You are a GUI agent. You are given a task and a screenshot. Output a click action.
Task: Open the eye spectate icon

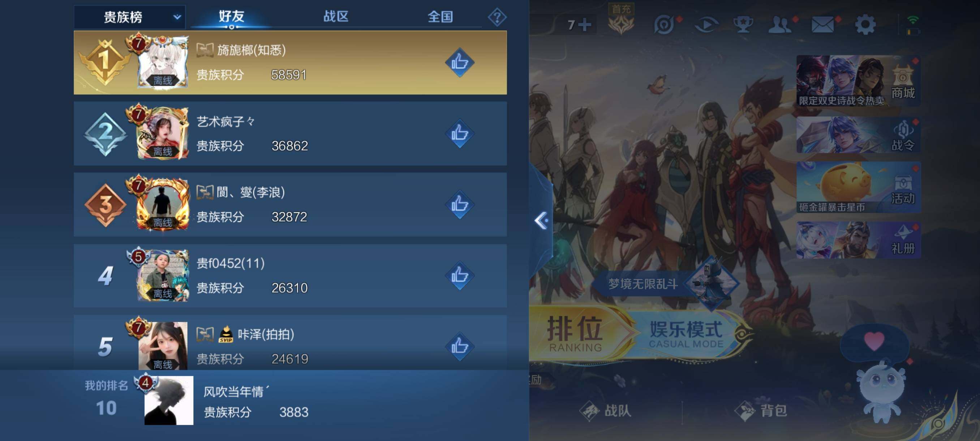(706, 25)
